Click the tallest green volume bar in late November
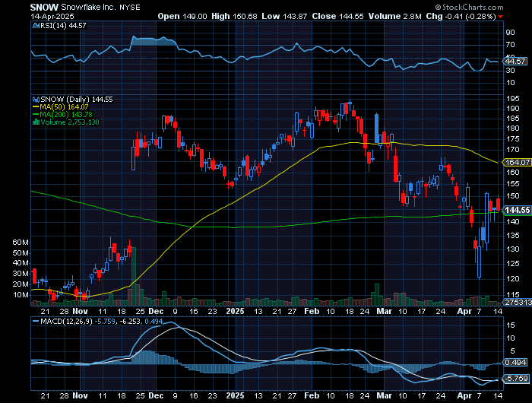Image resolution: width=532 pixels, height=403 pixels. tap(133, 276)
